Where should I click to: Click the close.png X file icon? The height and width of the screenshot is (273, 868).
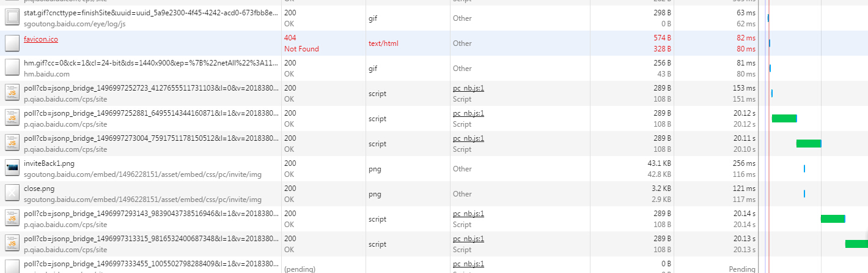point(12,193)
